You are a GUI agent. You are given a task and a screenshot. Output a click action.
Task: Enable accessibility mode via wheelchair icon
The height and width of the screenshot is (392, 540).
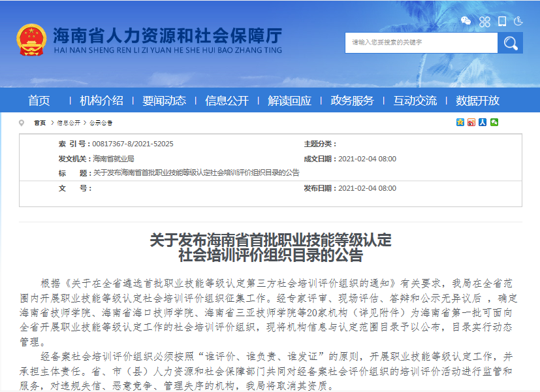(518, 21)
